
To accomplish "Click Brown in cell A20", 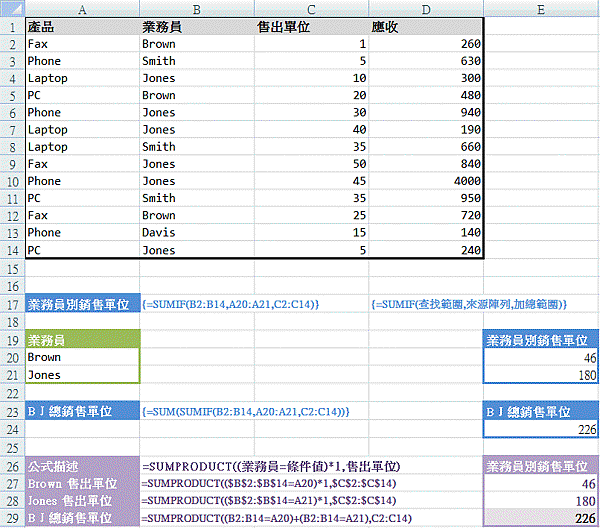I will pos(83,357).
